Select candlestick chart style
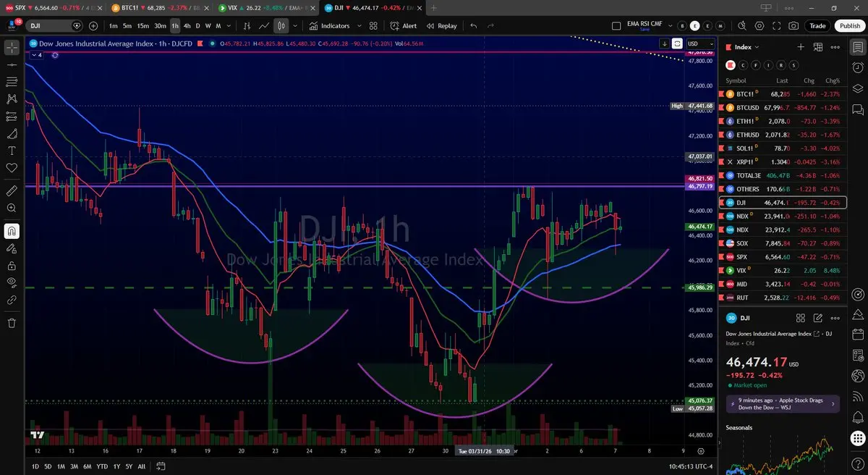Image resolution: width=868 pixels, height=475 pixels. [x=281, y=25]
